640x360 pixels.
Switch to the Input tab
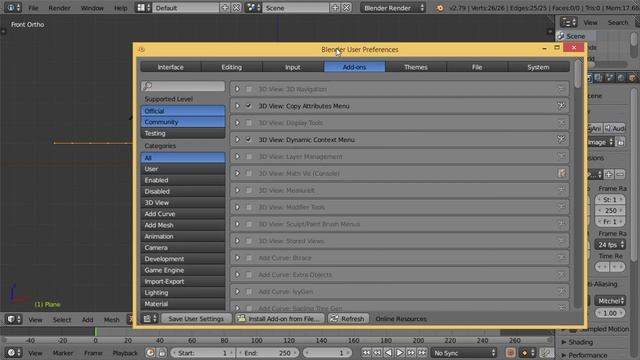(x=293, y=67)
